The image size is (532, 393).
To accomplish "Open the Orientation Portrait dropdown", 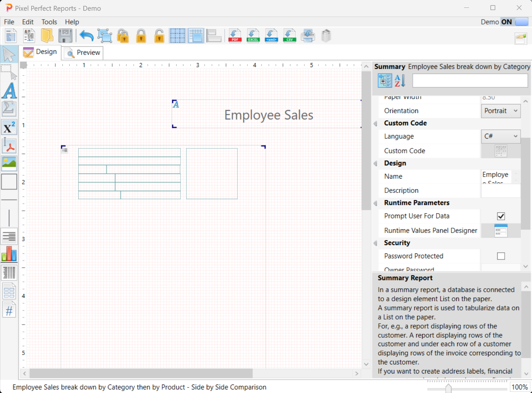I will tap(500, 111).
